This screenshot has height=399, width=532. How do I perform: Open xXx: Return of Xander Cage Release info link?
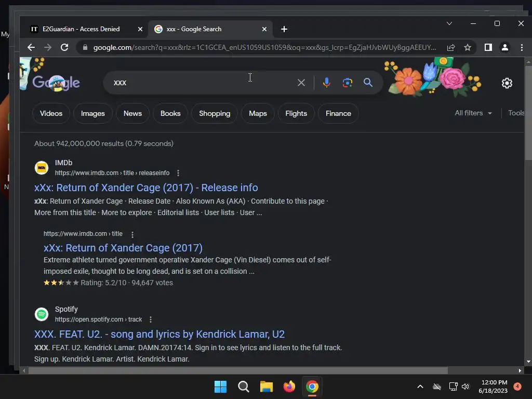(x=146, y=188)
